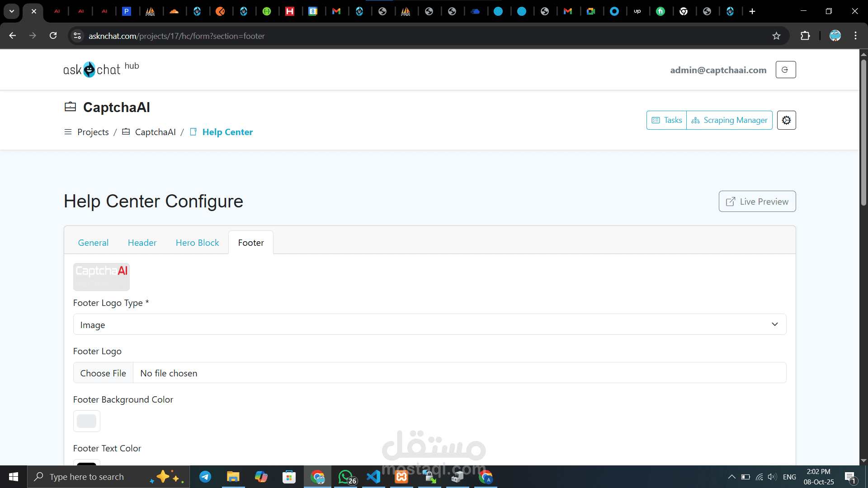Image resolution: width=868 pixels, height=488 pixels.
Task: Open the Header tab
Action: pos(142,243)
